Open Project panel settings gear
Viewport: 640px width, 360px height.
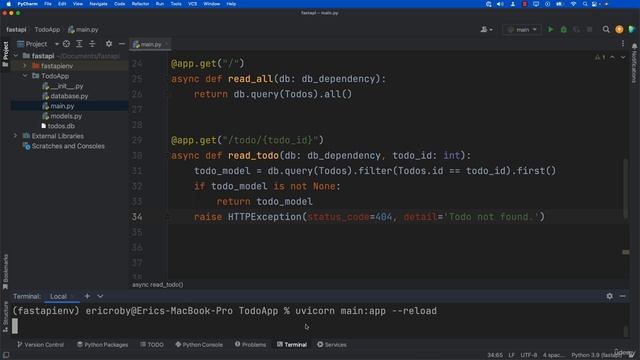tap(109, 44)
